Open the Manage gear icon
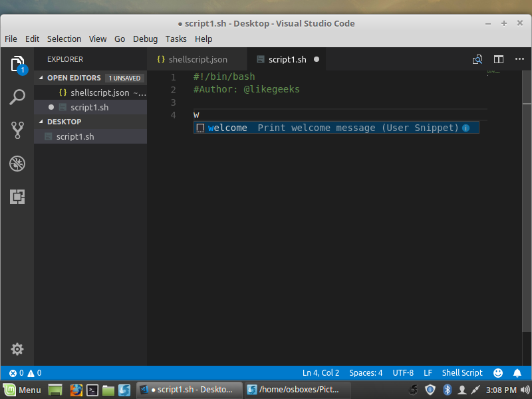This screenshot has height=399, width=532. click(x=18, y=349)
